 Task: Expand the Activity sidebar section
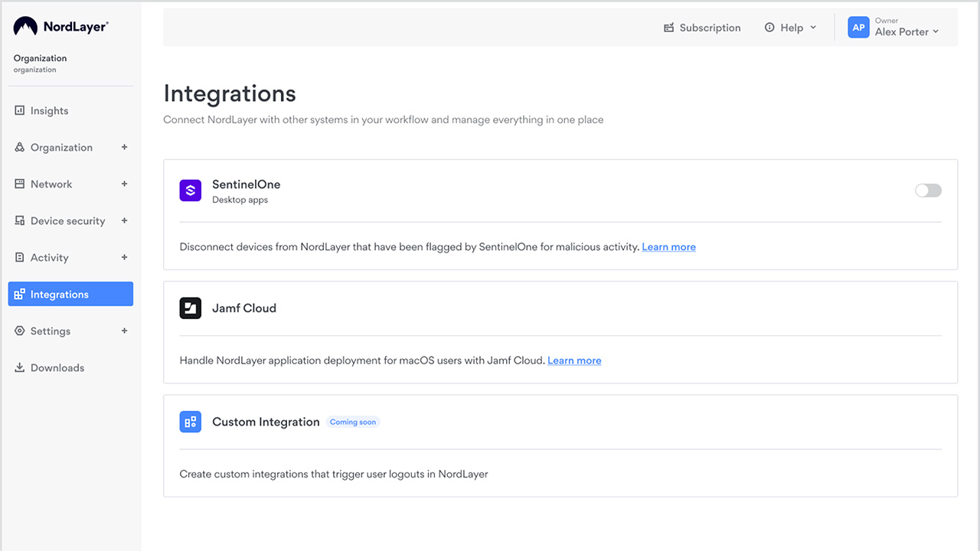(124, 258)
